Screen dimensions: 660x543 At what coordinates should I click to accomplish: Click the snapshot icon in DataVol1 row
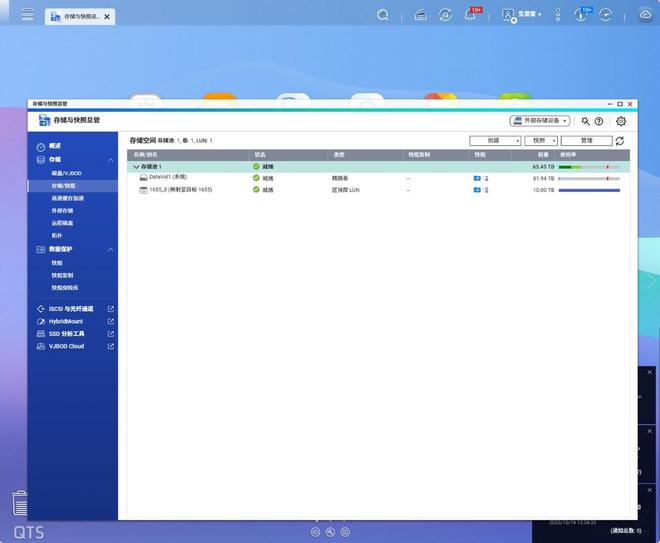477,178
